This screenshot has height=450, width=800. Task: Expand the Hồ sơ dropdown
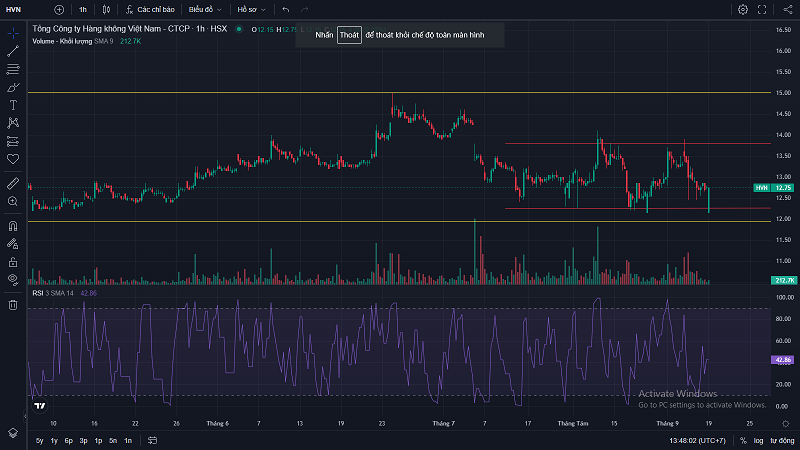coord(250,9)
